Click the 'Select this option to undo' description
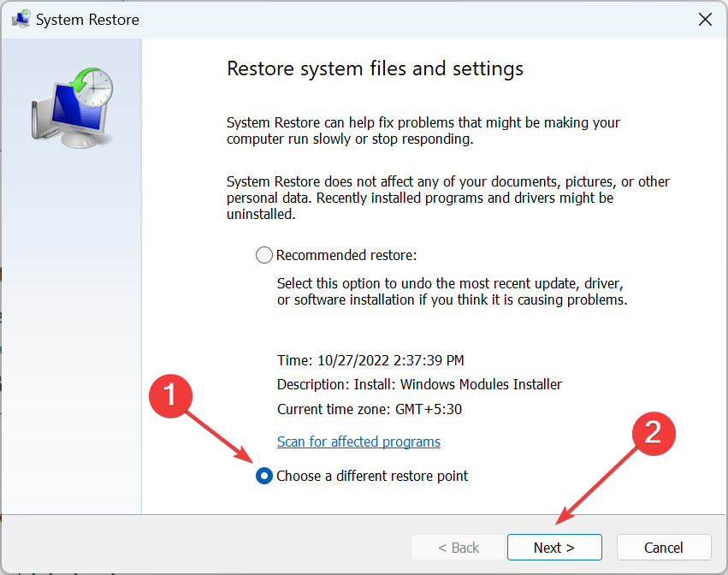Screen dimensions: 728x575 pyautogui.click(x=453, y=292)
